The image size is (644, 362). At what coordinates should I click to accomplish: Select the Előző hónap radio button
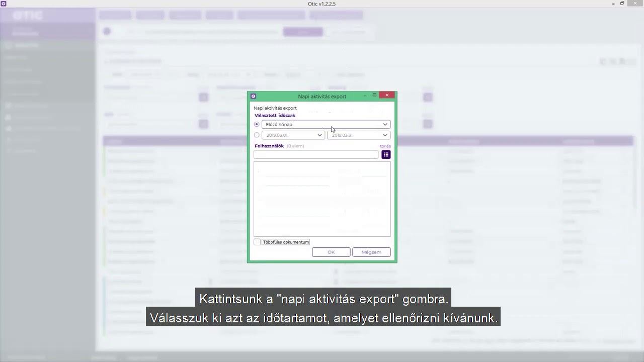257,124
